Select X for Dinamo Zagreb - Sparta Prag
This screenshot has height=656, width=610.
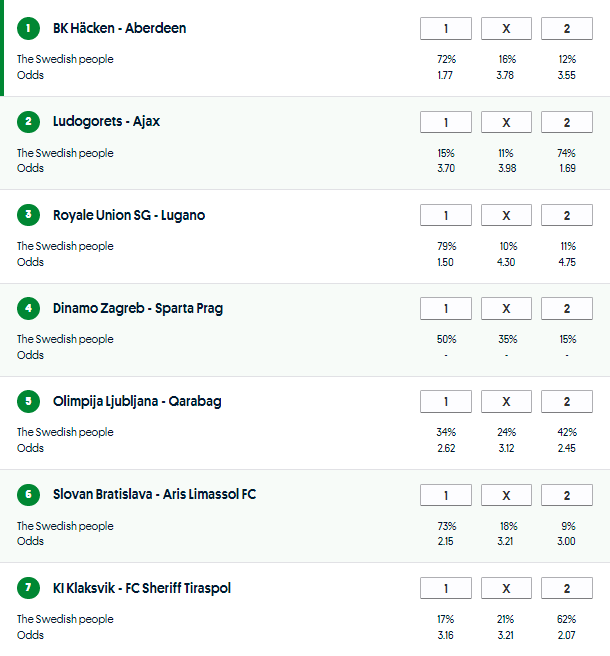point(506,308)
